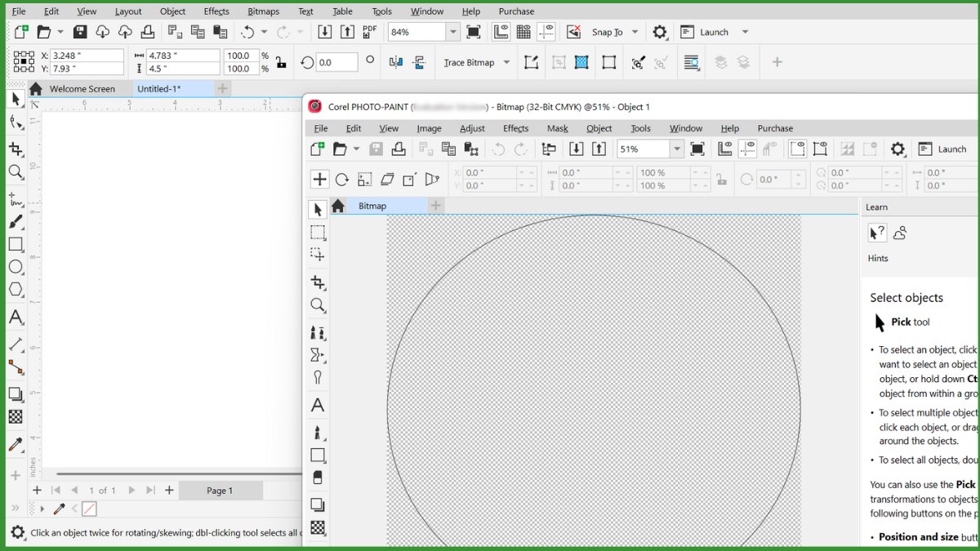Toggle rulers display in CorelDRAW toolbar
This screenshot has width=980, height=551.
[x=501, y=32]
